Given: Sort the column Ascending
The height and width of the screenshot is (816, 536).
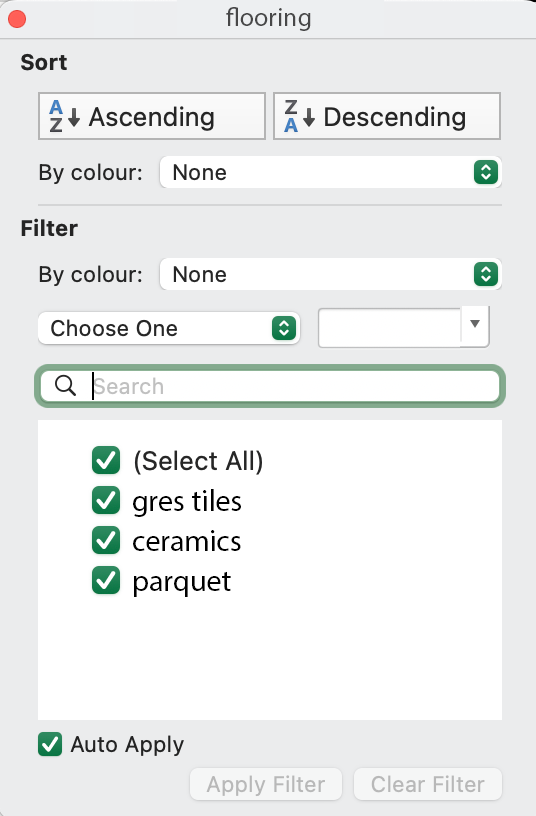Looking at the screenshot, I should (x=152, y=117).
